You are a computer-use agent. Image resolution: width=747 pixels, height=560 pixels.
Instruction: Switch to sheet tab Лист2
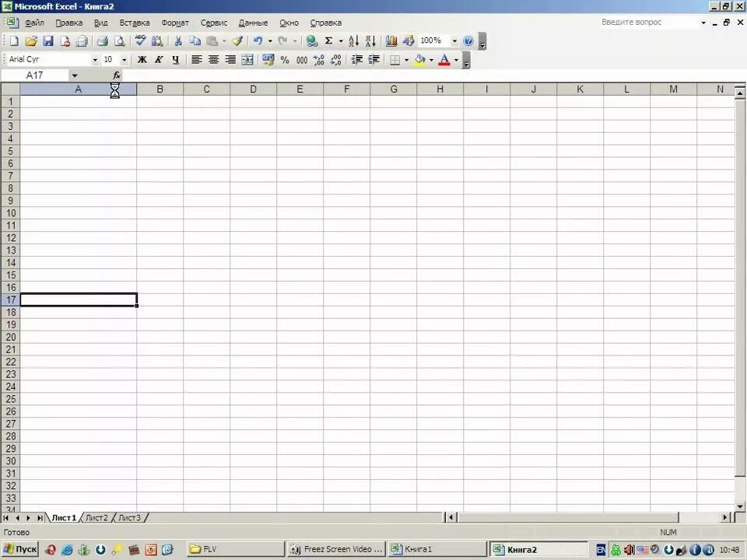pyautogui.click(x=96, y=518)
